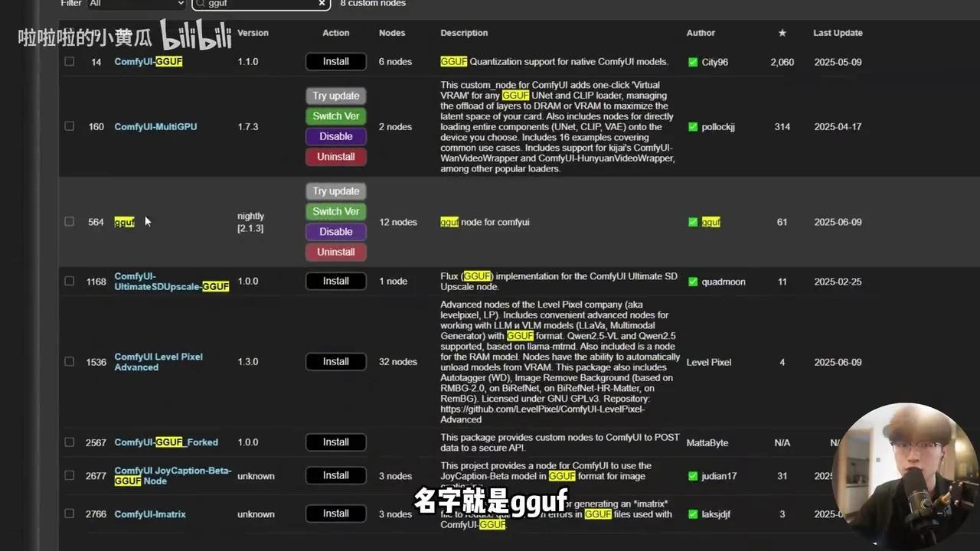Check the ComfyUI-Imatrix row checkbox

tap(69, 514)
